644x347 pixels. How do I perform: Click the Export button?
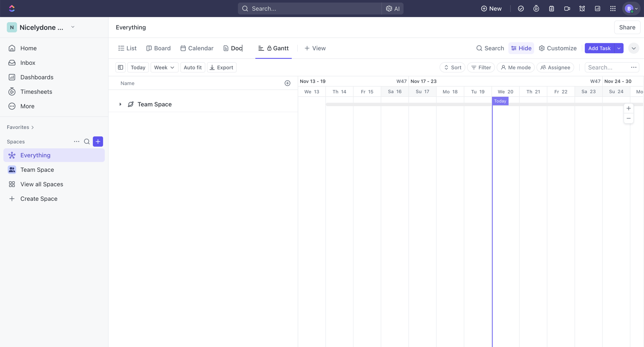(x=221, y=67)
